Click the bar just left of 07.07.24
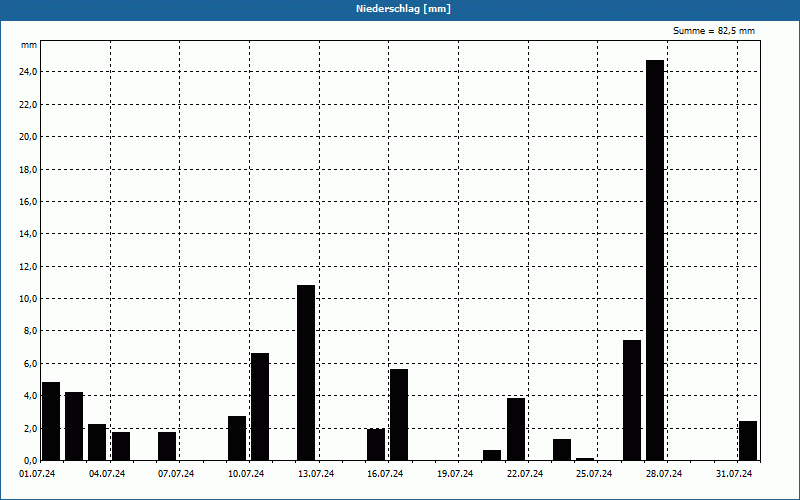 click(x=167, y=446)
